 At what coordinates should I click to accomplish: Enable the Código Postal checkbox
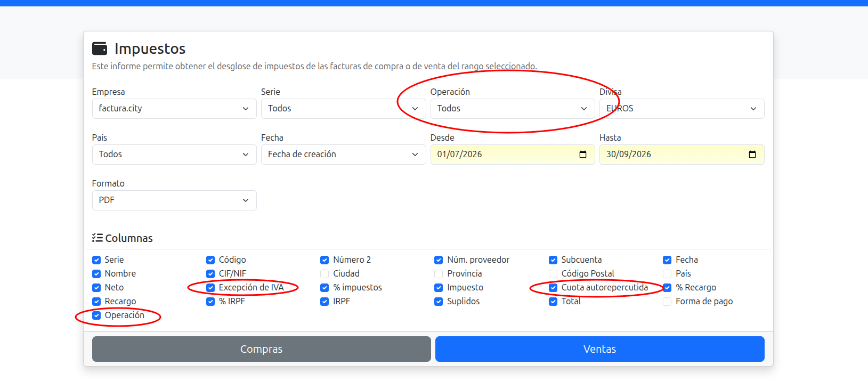point(553,274)
